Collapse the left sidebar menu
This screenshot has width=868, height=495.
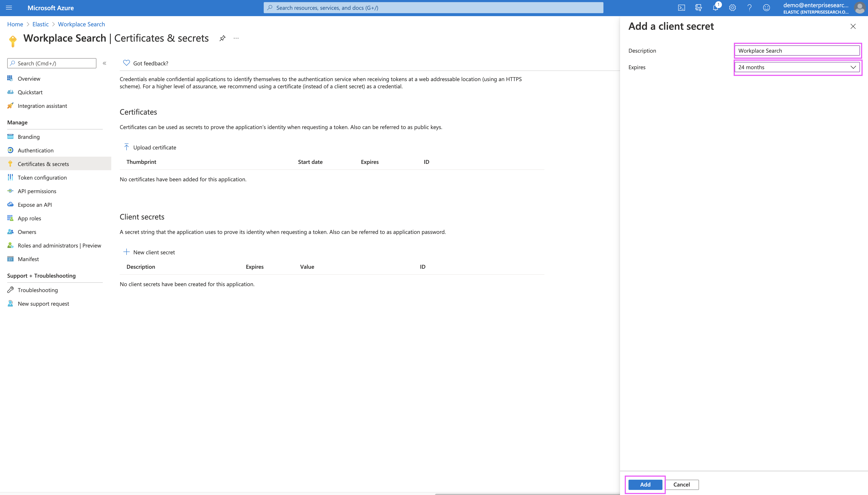104,63
